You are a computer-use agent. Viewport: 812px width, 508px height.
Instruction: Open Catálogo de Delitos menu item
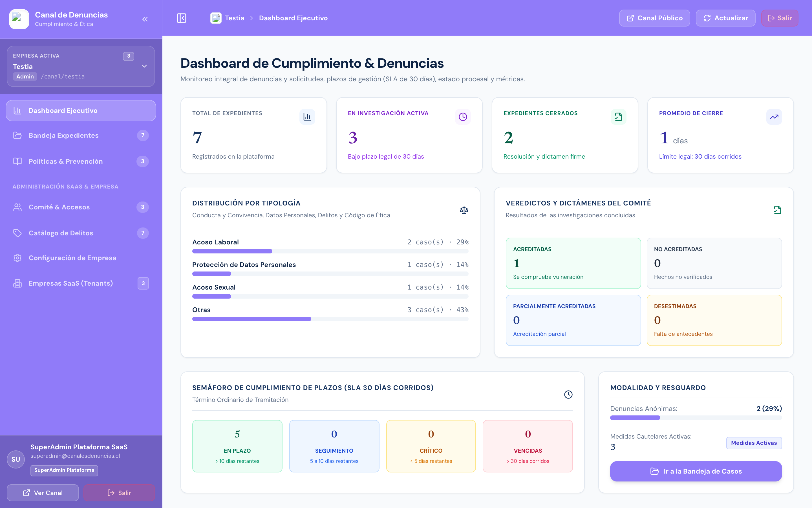[81, 233]
